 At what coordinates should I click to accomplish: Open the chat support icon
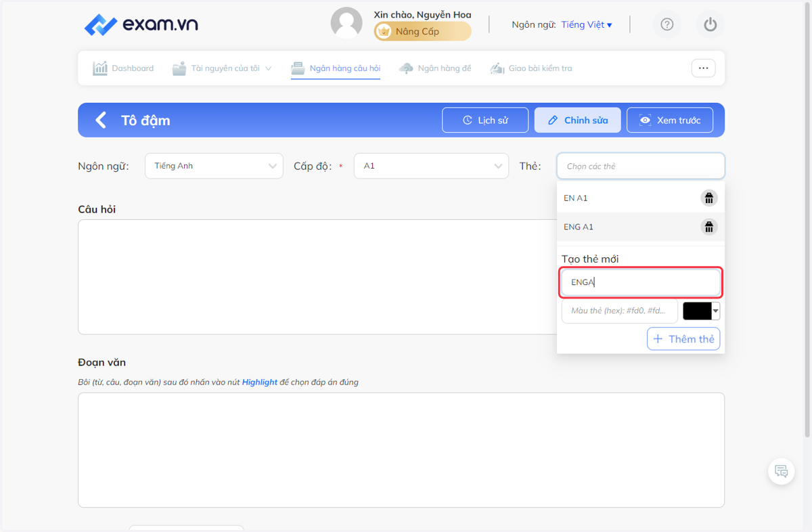coord(781,472)
